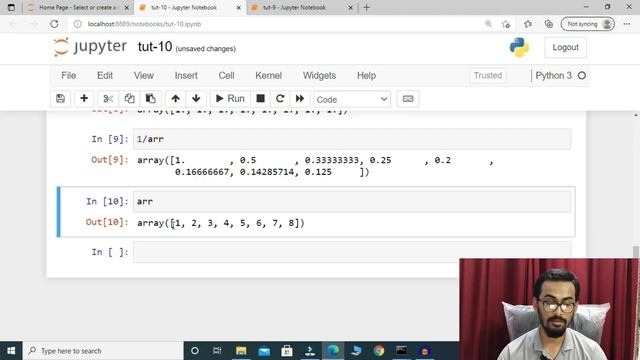640x360 pixels.
Task: Open Windows Start menu
Action: tap(11, 351)
